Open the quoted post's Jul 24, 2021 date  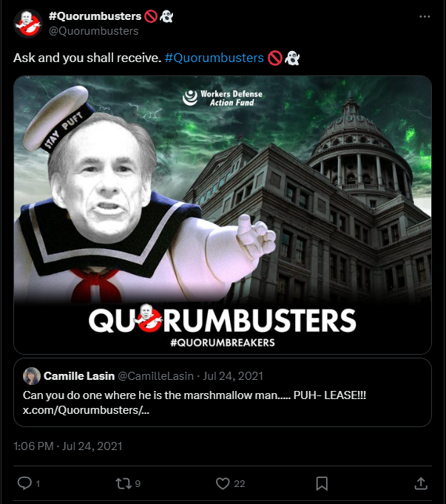[233, 375]
